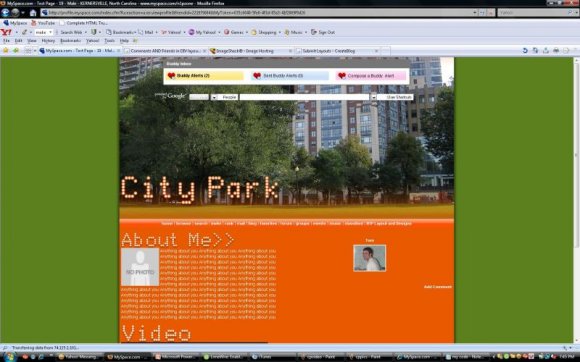This screenshot has height=362, width=580.
Task: Click Tom's friend photo thumbnail
Action: 370,258
